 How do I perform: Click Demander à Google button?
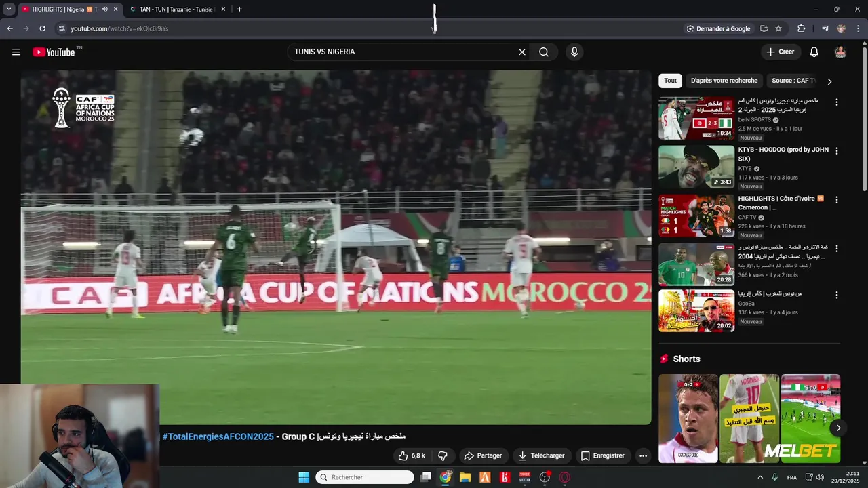pyautogui.click(x=718, y=28)
